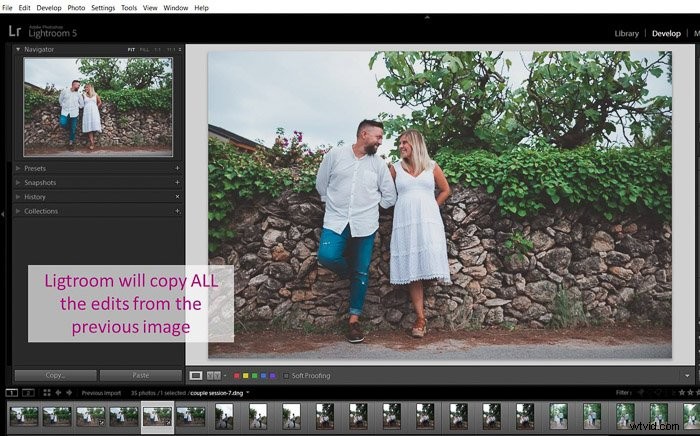This screenshot has width=700, height=436.
Task: Open the Photo menu
Action: (x=76, y=8)
